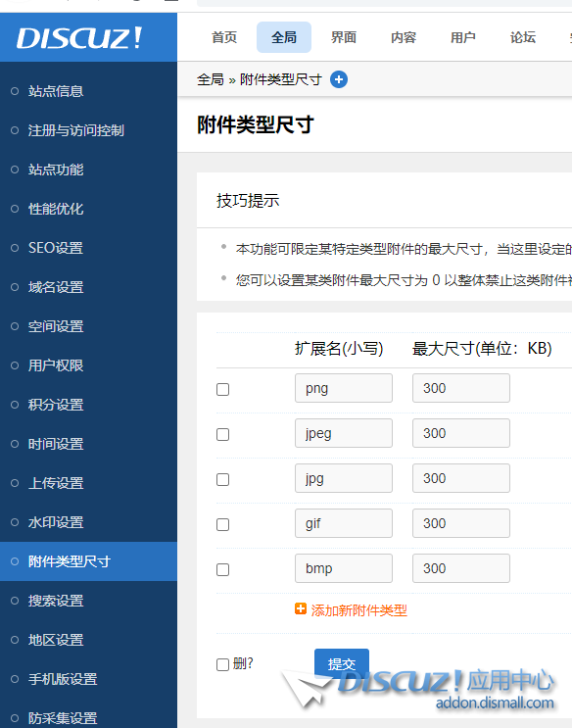Click max size field for png
This screenshot has height=728, width=572.
point(461,388)
